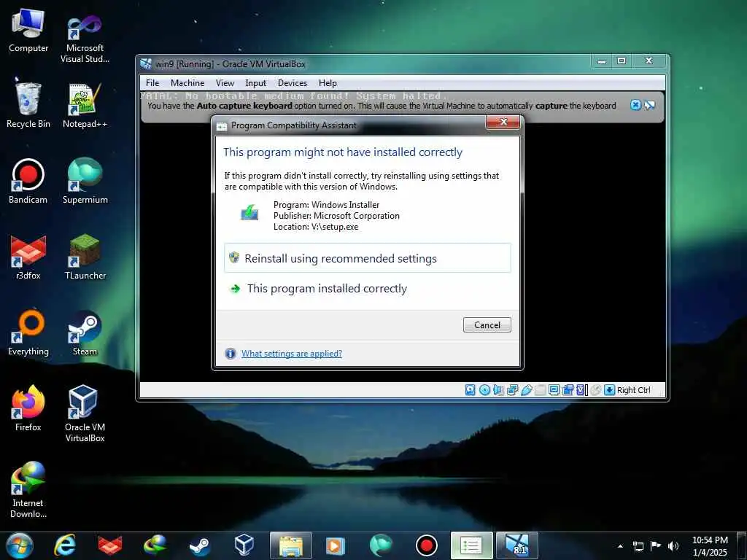747x560 pixels.
Task: Click the hard disk activity icon in VirtualBox status bar
Action: pos(471,390)
